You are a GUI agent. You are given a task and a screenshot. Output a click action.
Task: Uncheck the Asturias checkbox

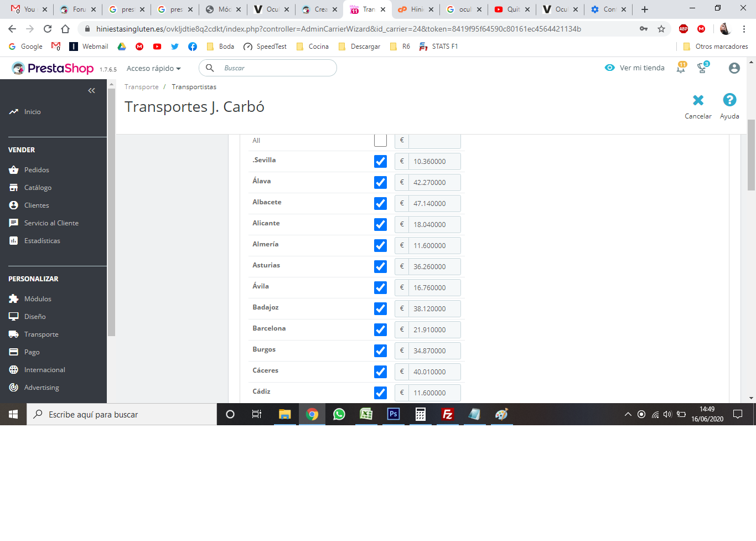pos(380,266)
